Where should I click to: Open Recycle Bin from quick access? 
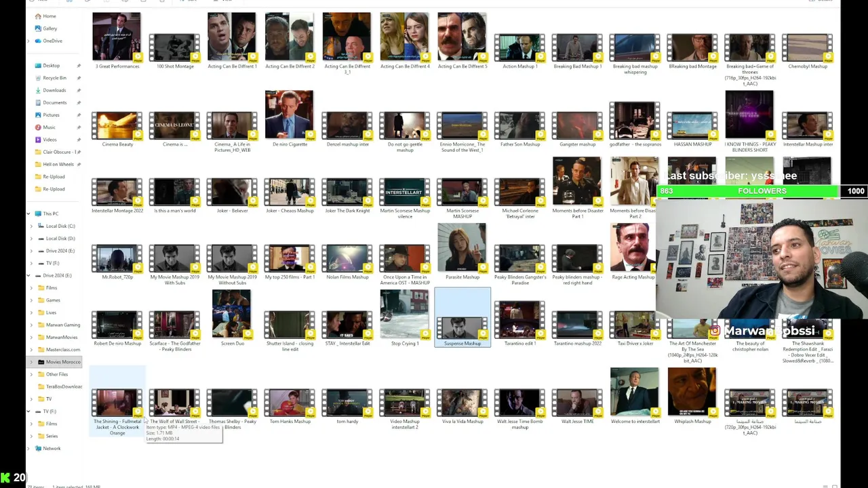[54, 78]
